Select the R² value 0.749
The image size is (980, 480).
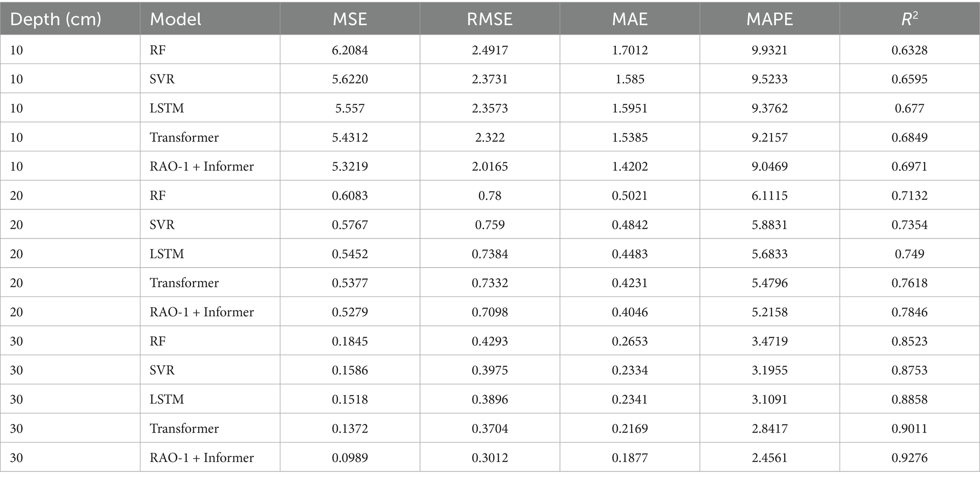(909, 254)
